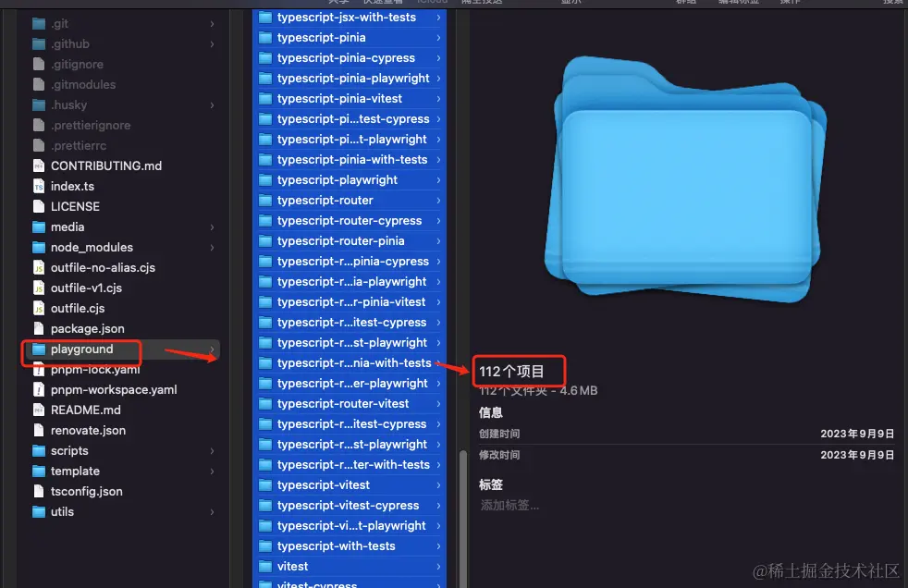The width and height of the screenshot is (908, 588).
Task: Click the node_modules folder icon
Action: tap(39, 247)
